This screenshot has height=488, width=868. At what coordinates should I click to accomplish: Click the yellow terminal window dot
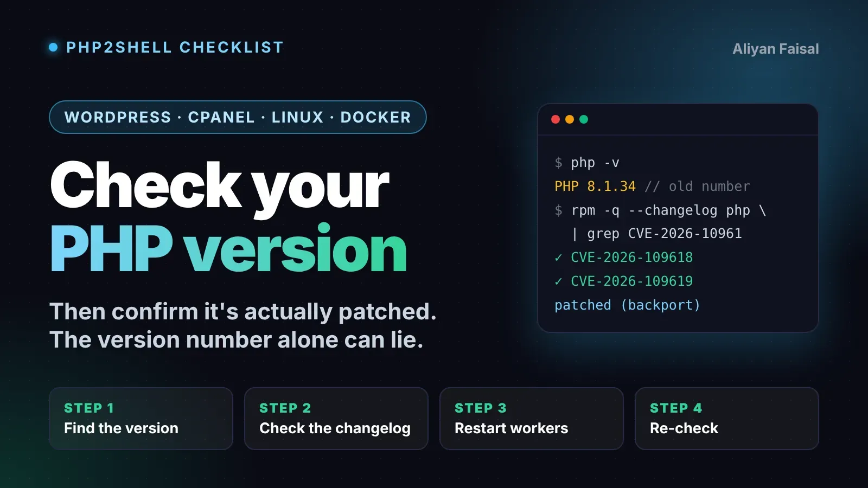tap(570, 119)
